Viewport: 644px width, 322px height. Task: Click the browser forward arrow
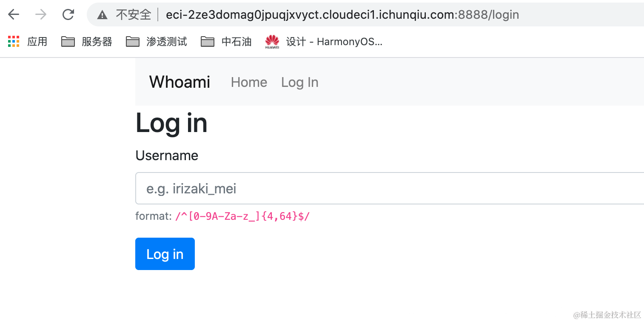click(41, 15)
